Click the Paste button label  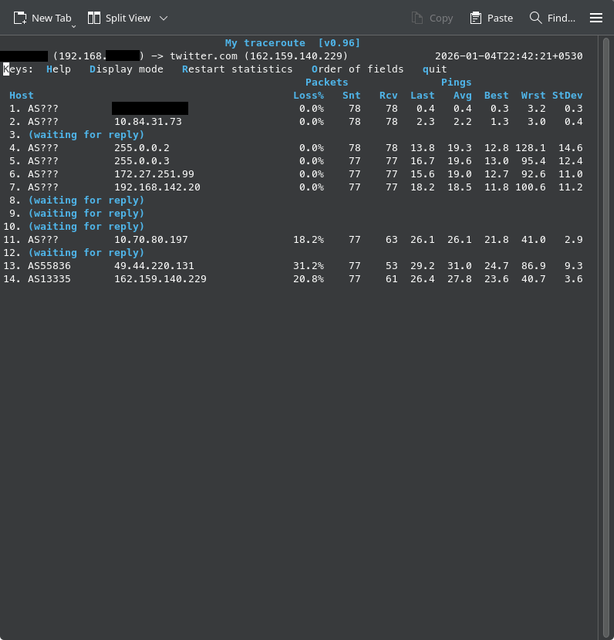coord(500,18)
